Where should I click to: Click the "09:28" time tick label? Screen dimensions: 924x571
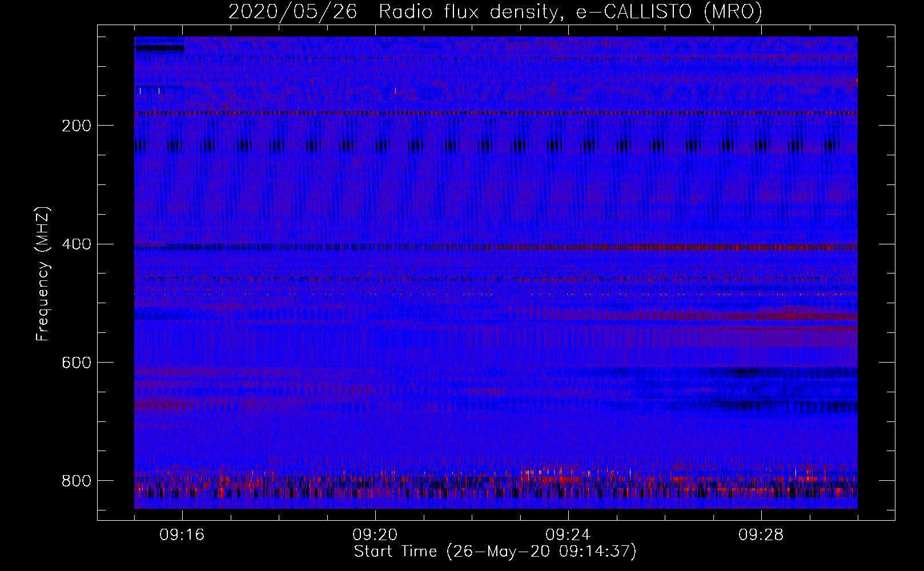761,535
